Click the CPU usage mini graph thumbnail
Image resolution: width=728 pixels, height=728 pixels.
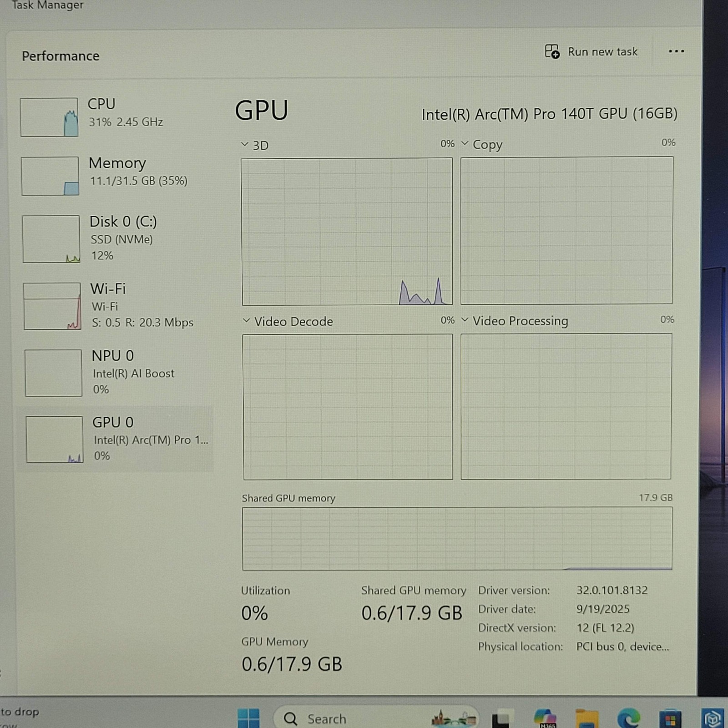(49, 117)
